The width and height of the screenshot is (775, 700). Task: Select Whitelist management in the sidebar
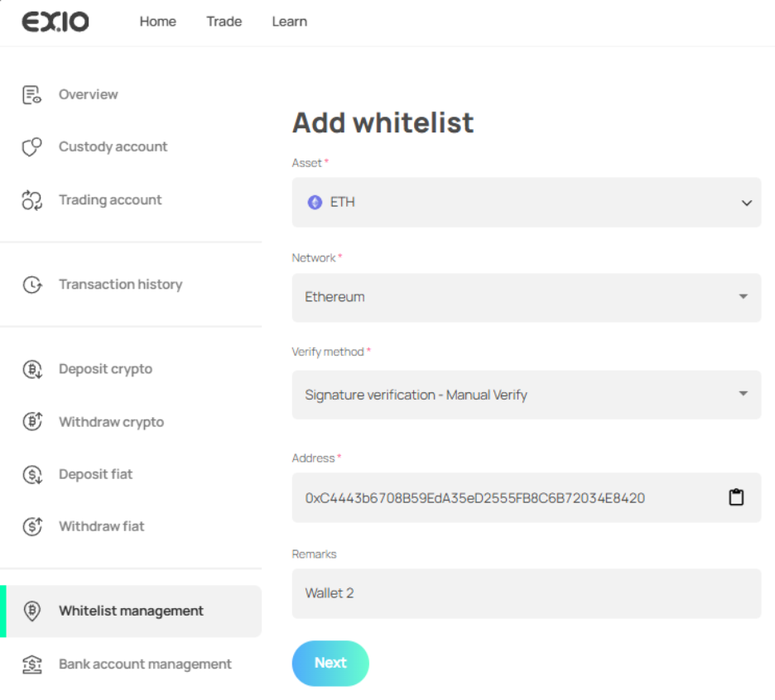click(x=131, y=611)
